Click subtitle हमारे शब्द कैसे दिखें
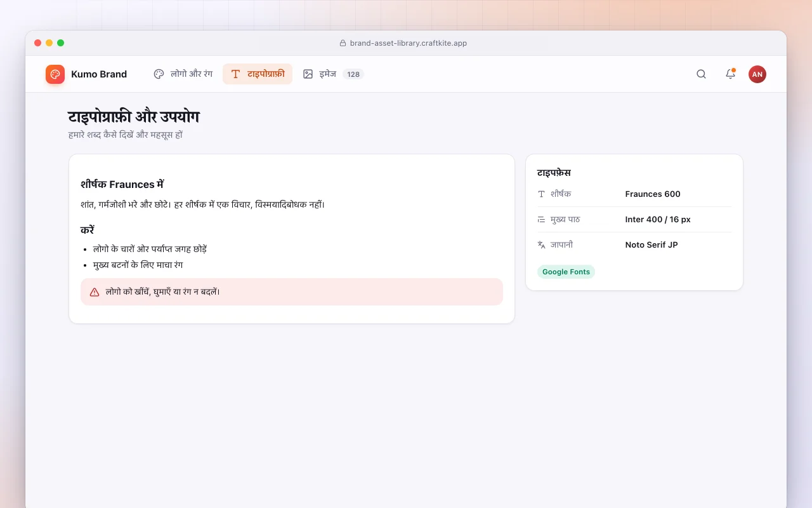Screen dimensions: 812x508 click(126, 135)
